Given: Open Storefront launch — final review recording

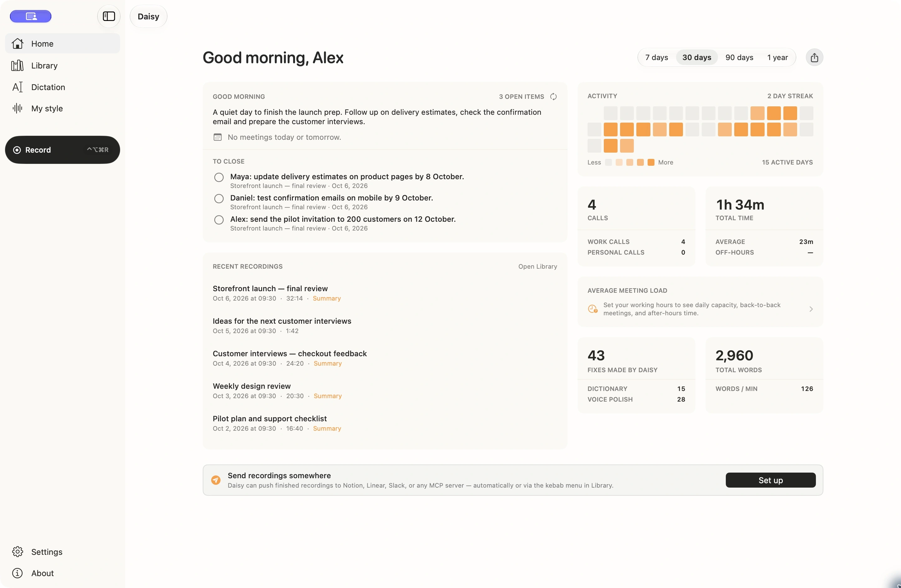Looking at the screenshot, I should 270,288.
